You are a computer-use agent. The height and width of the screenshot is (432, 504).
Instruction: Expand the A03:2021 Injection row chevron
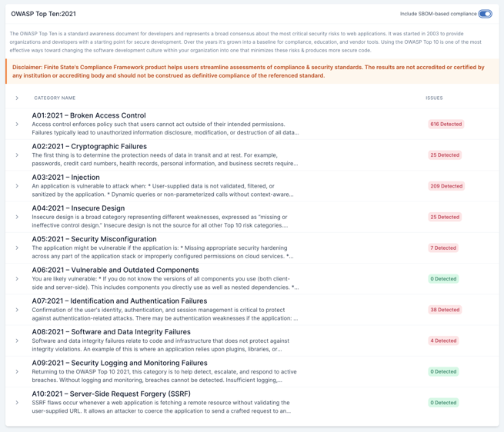[x=17, y=186]
